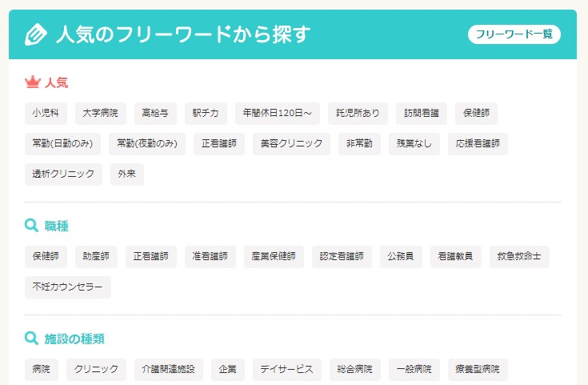588x385 pixels.
Task: Choose the 療養型病院 facility tag
Action: (x=478, y=370)
